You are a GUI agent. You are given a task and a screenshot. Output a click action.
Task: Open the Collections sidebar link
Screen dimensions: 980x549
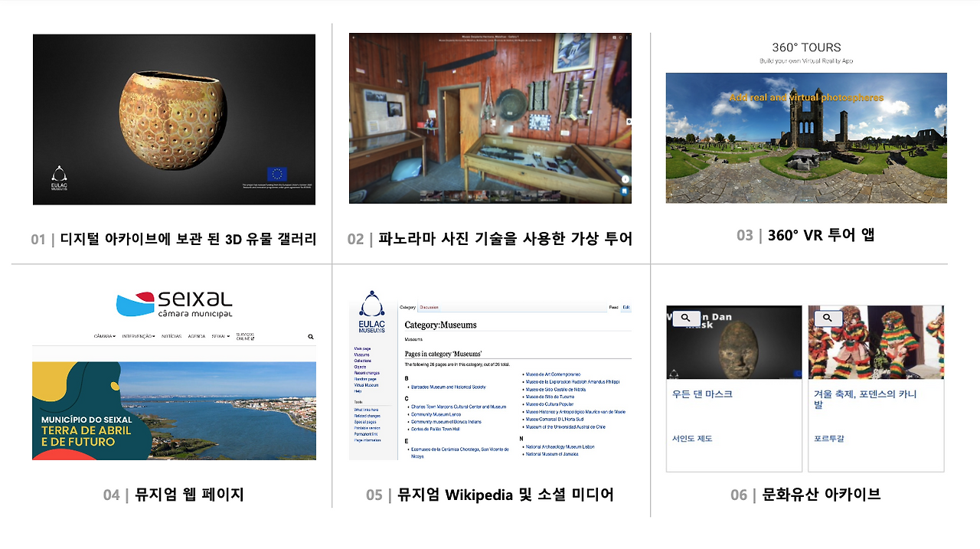(x=363, y=361)
